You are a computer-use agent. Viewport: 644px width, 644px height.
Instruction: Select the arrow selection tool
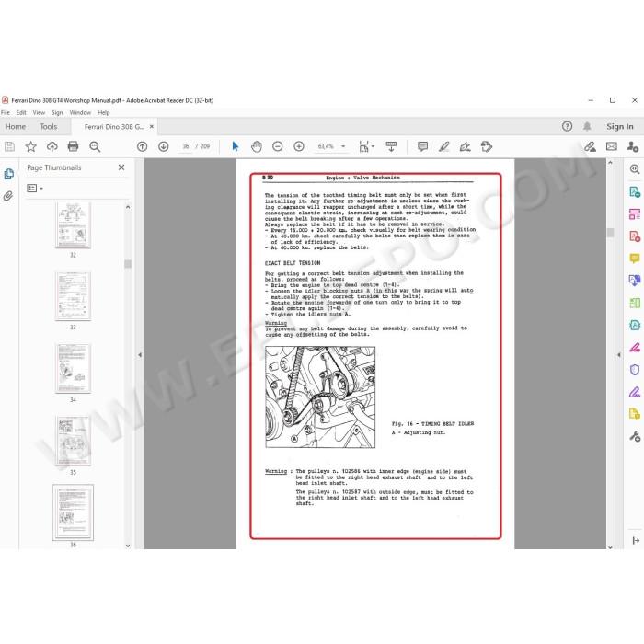point(236,146)
